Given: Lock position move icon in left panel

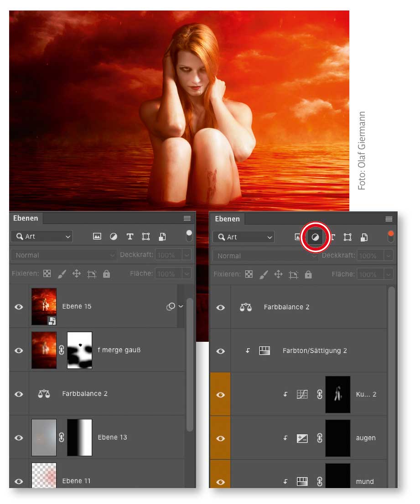Looking at the screenshot, I should click(77, 273).
